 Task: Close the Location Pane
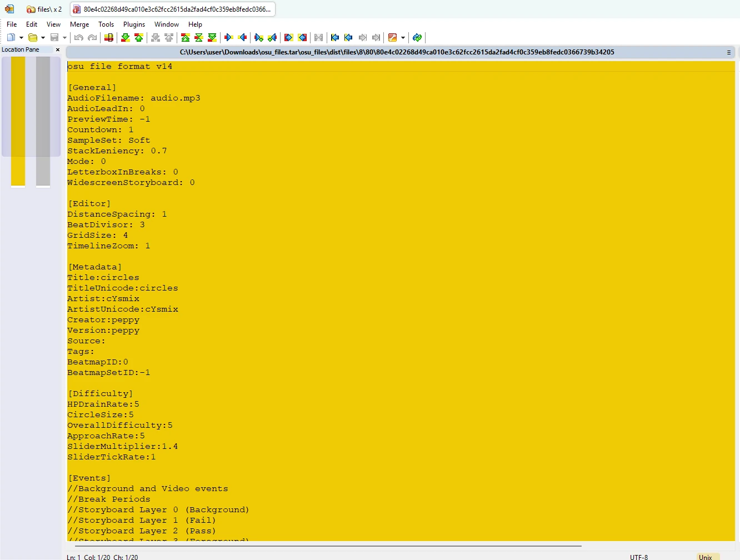pos(58,49)
